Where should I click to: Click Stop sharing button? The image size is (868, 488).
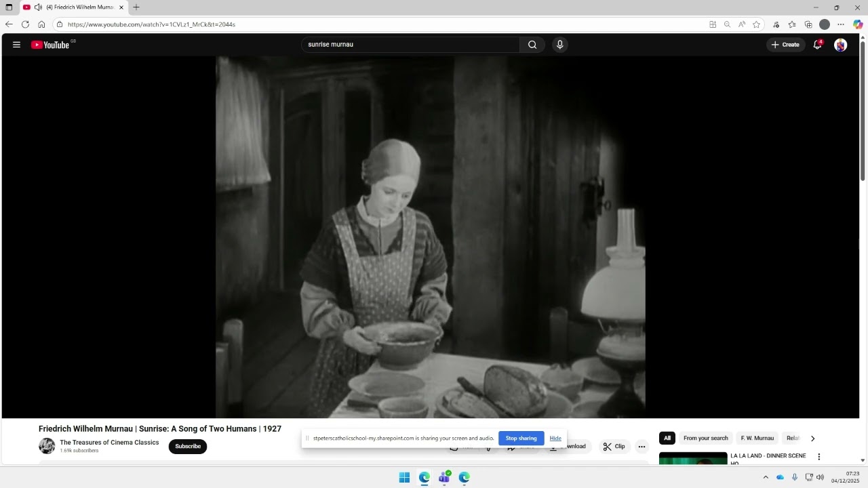click(x=521, y=439)
